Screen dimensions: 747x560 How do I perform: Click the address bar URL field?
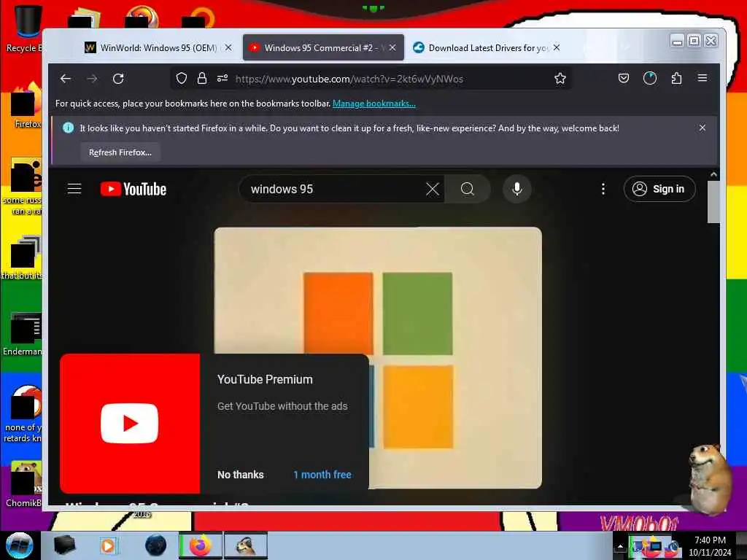(x=371, y=79)
